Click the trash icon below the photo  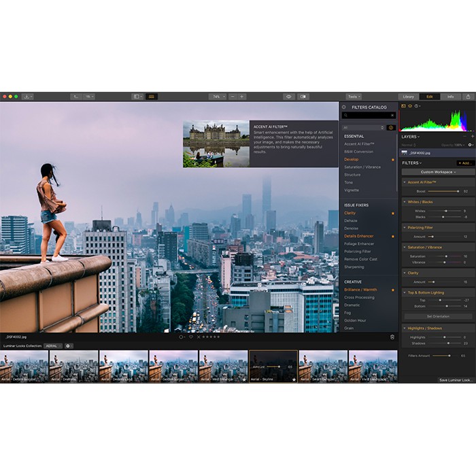click(392, 337)
